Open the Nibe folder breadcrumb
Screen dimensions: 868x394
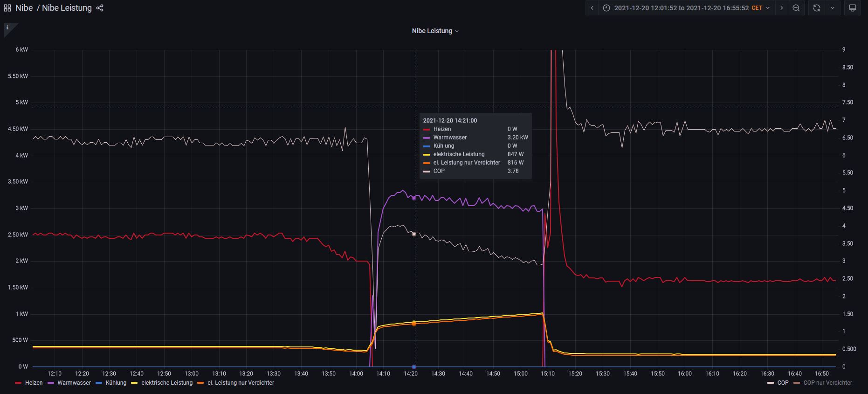pos(24,8)
